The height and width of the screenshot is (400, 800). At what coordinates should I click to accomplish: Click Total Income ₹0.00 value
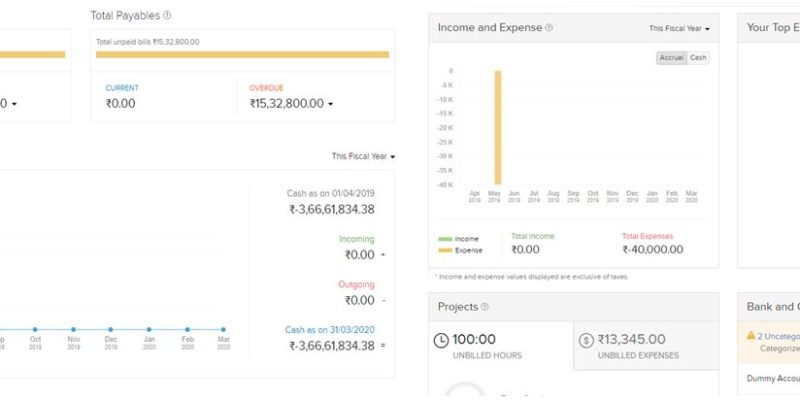point(525,249)
